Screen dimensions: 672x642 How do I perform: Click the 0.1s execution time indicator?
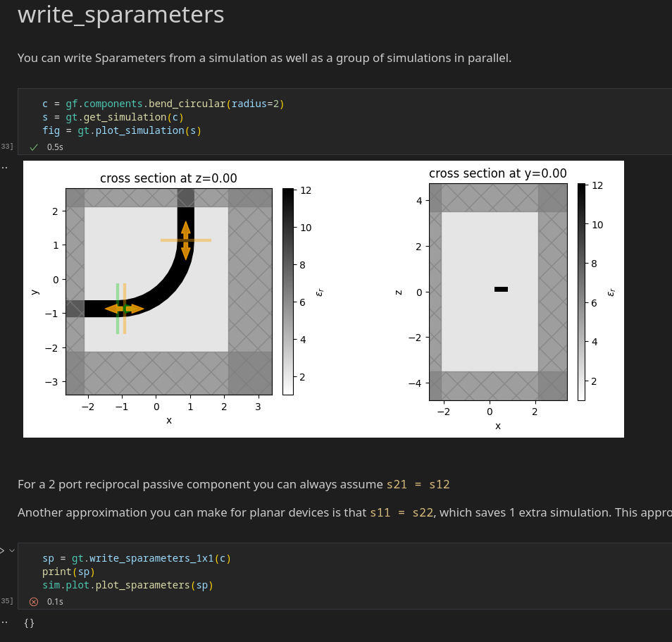pyautogui.click(x=54, y=602)
